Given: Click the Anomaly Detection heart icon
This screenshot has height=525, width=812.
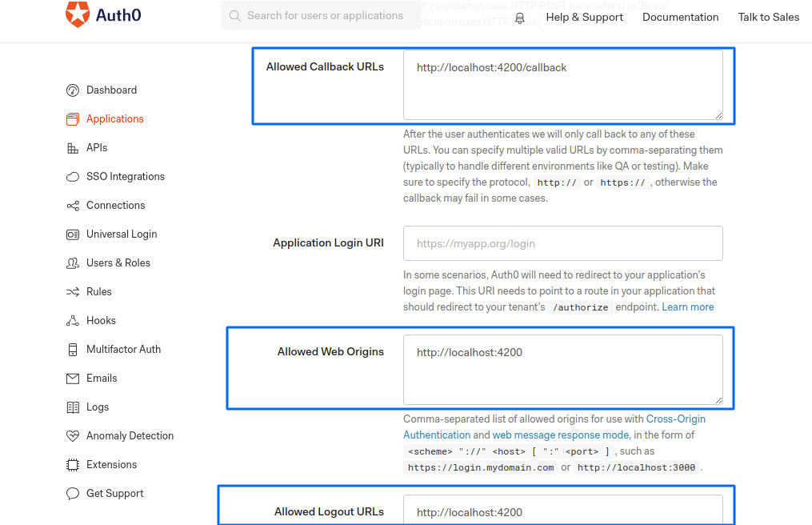Looking at the screenshot, I should [x=73, y=436].
